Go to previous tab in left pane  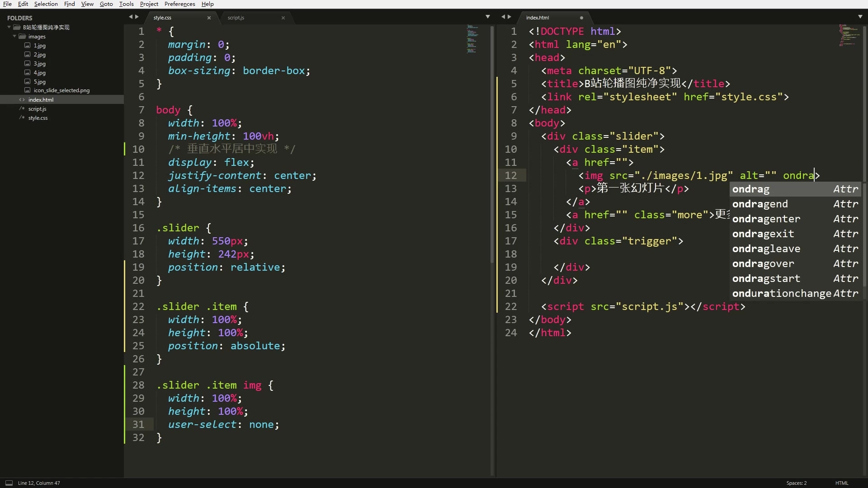[131, 17]
